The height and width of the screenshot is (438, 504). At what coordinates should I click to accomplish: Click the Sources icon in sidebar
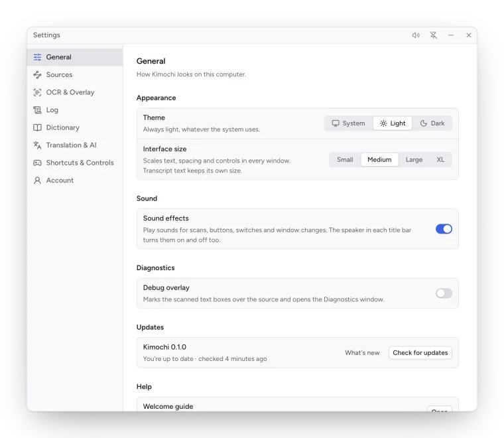coord(37,74)
